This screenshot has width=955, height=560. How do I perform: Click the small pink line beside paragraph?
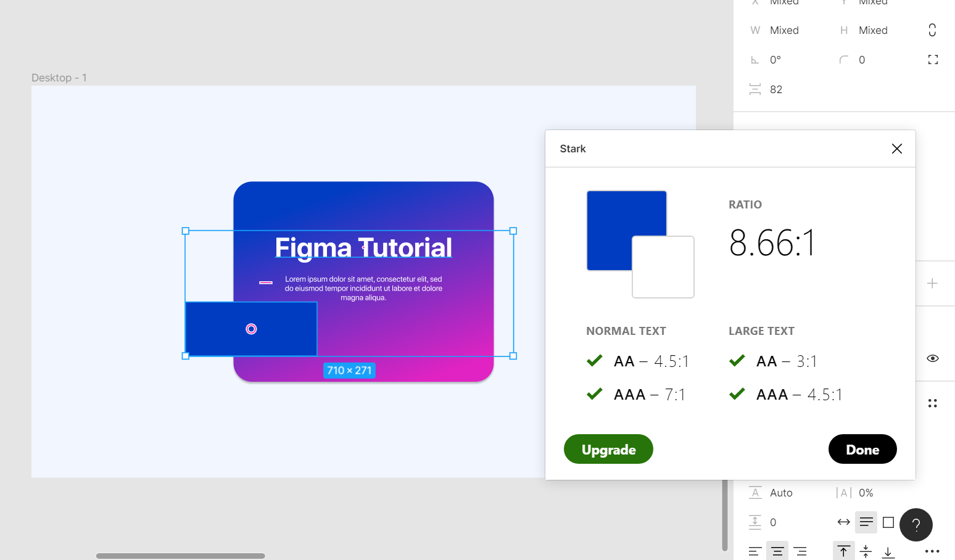pos(266,282)
